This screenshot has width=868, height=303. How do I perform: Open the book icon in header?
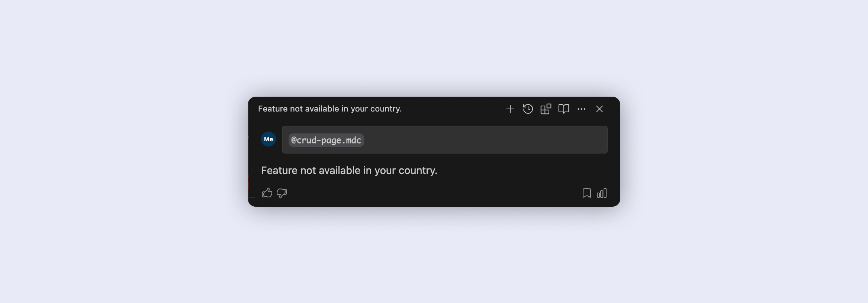pos(563,109)
